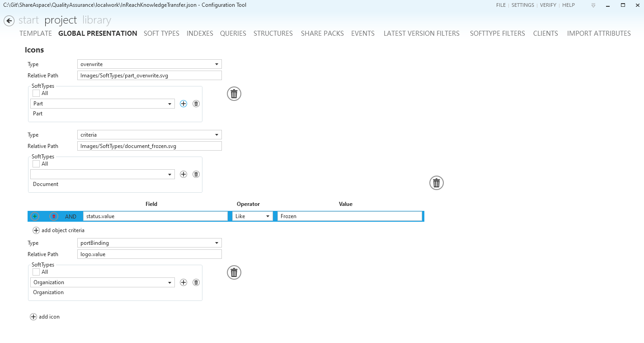Delete the overwrite icon entry with trash
This screenshot has width=644, height=343.
pyautogui.click(x=234, y=94)
